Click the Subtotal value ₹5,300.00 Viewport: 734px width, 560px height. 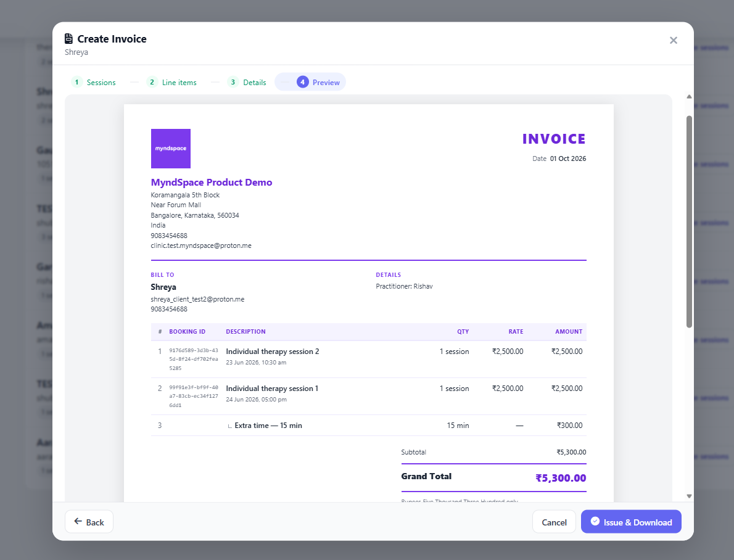point(571,452)
